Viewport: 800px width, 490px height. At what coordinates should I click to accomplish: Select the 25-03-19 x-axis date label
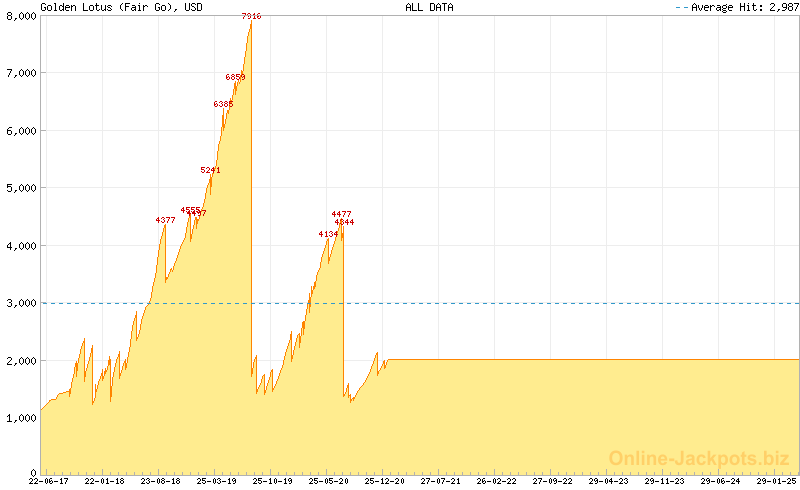pyautogui.click(x=216, y=481)
